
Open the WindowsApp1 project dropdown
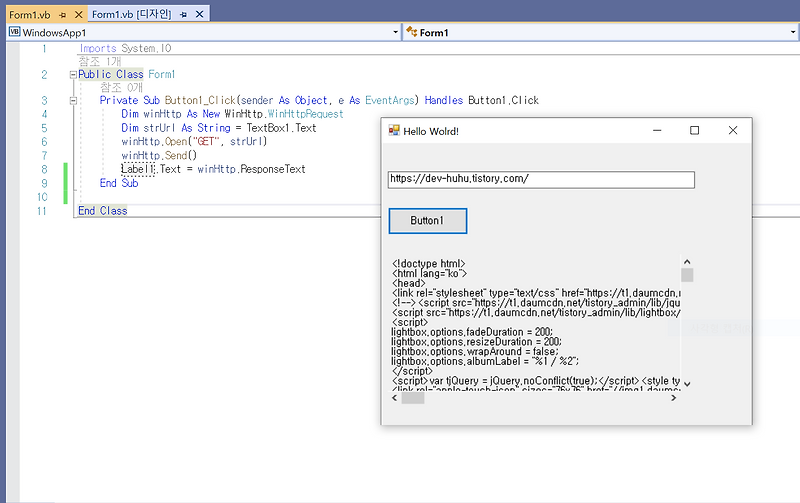coord(395,33)
